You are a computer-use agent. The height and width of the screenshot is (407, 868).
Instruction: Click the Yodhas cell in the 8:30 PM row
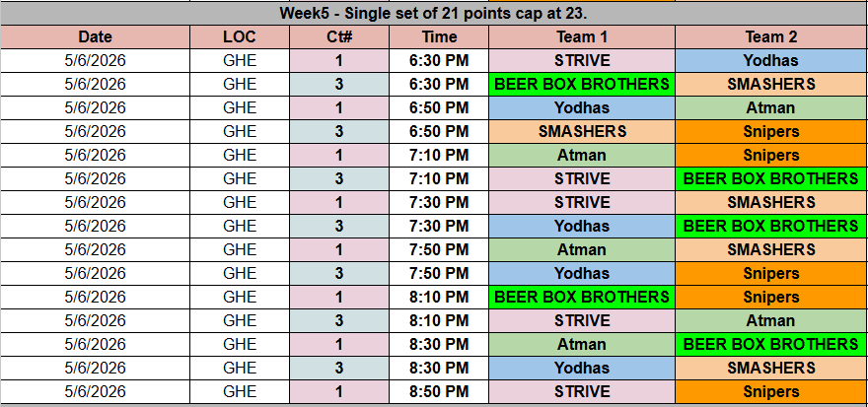point(581,368)
